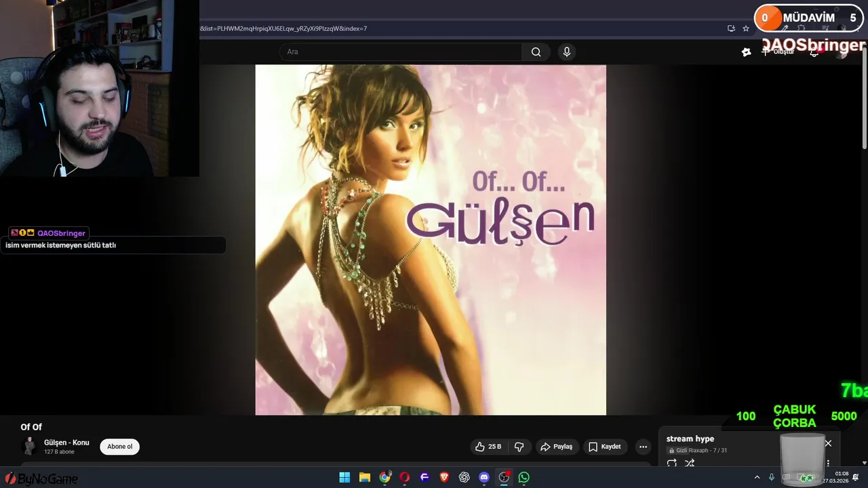Viewport: 868px width, 488px height.
Task: Open the install app icon in address bar
Action: pyautogui.click(x=731, y=28)
